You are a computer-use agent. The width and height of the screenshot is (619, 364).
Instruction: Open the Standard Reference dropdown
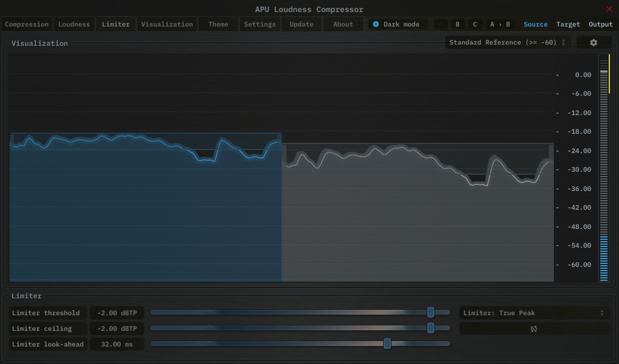(x=507, y=42)
